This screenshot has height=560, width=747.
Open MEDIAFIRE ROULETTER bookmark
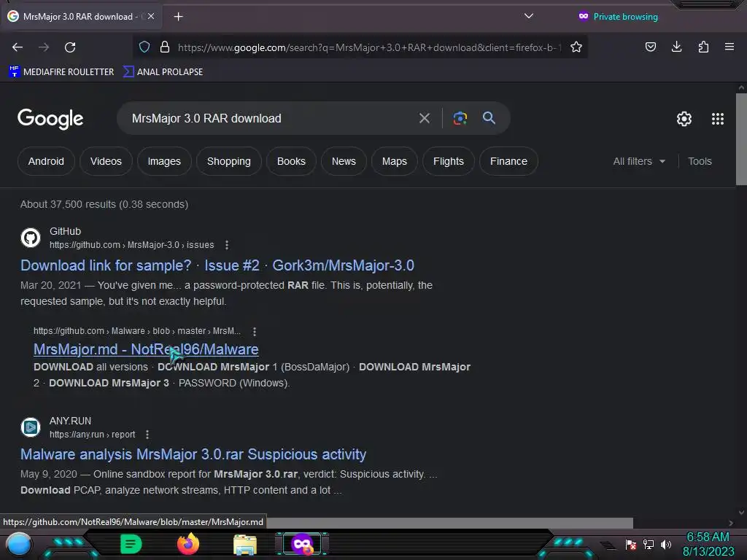pyautogui.click(x=61, y=72)
